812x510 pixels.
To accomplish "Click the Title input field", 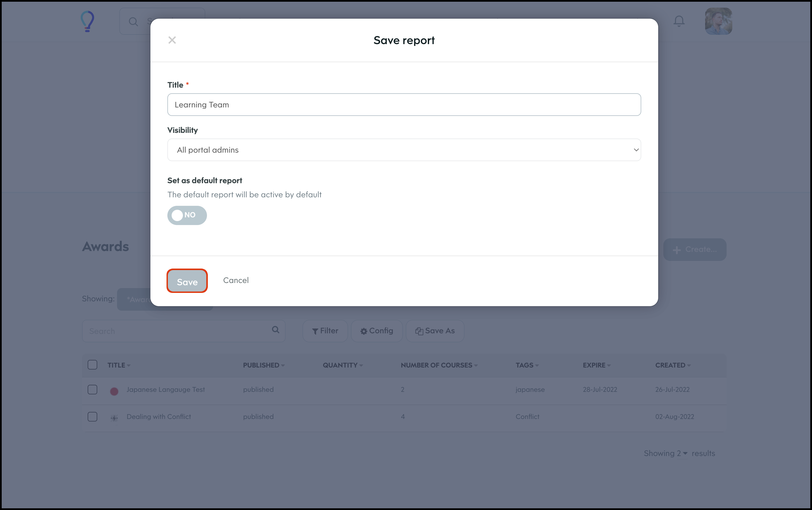I will point(404,105).
